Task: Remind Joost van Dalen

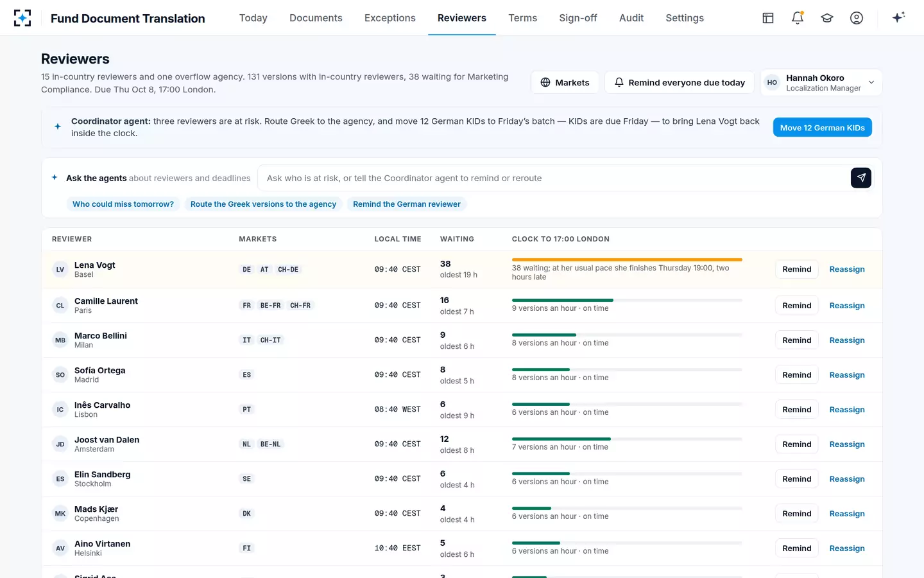Action: tap(797, 444)
